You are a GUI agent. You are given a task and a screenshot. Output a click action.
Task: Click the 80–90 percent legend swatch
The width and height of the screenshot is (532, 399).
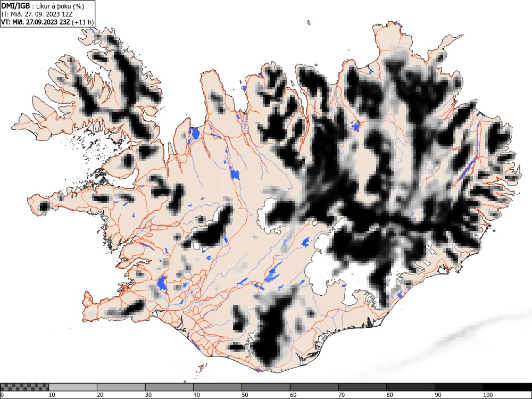tap(410, 387)
